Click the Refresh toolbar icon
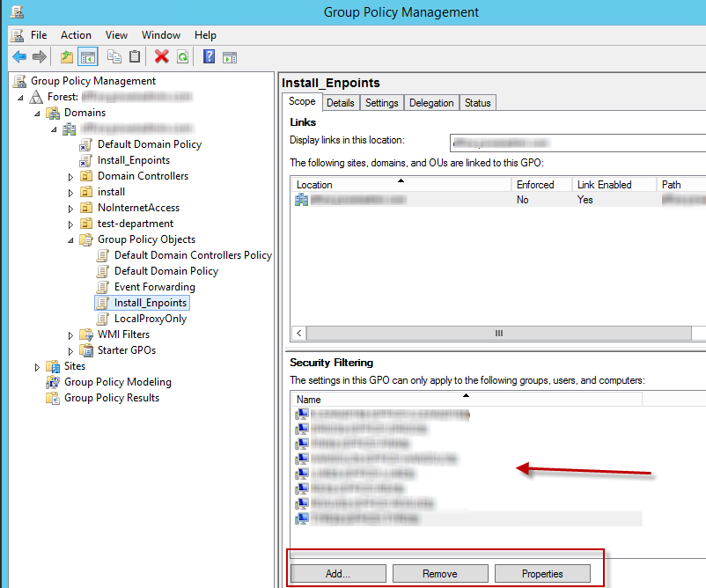 (x=182, y=57)
